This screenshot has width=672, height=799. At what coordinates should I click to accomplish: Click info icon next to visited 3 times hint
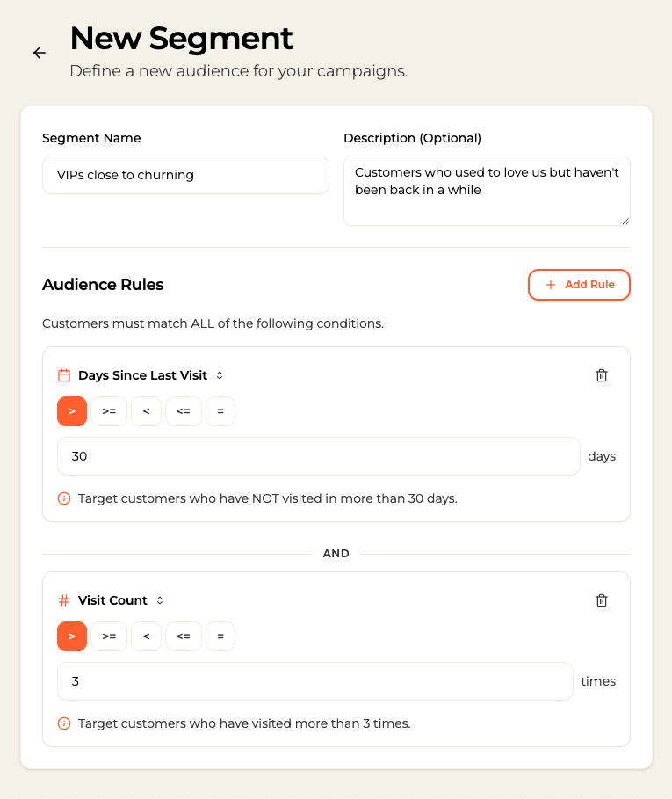point(64,723)
